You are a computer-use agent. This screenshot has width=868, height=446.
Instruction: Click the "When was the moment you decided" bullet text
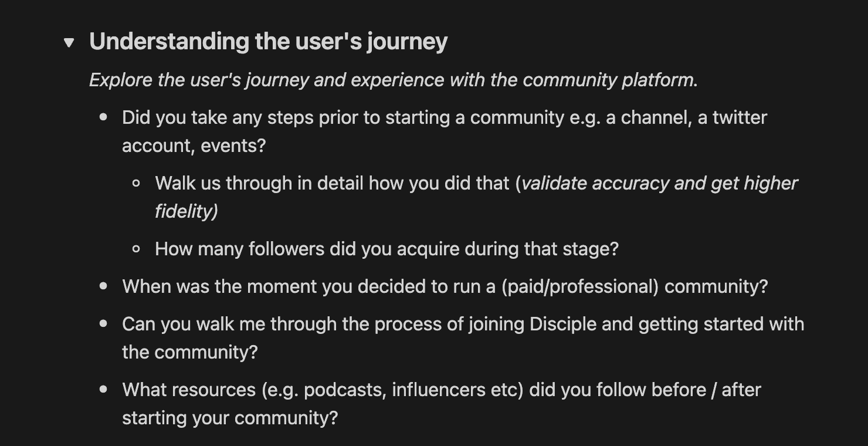click(x=445, y=286)
